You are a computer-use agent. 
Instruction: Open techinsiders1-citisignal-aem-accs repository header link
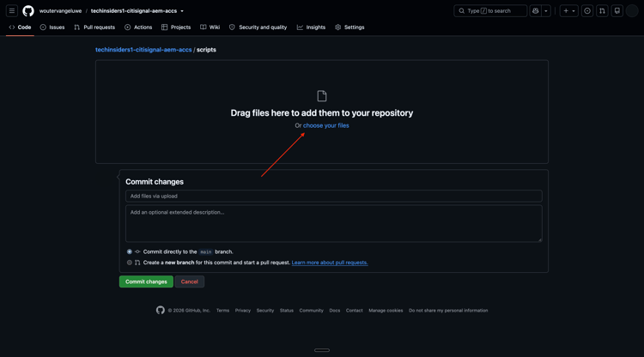pos(133,11)
